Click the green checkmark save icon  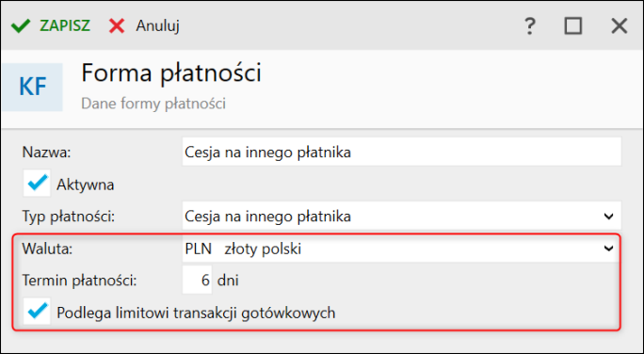[21, 25]
